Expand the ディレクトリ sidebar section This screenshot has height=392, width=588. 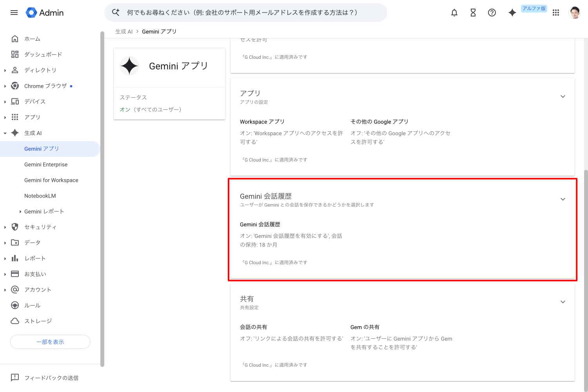[x=5, y=71]
